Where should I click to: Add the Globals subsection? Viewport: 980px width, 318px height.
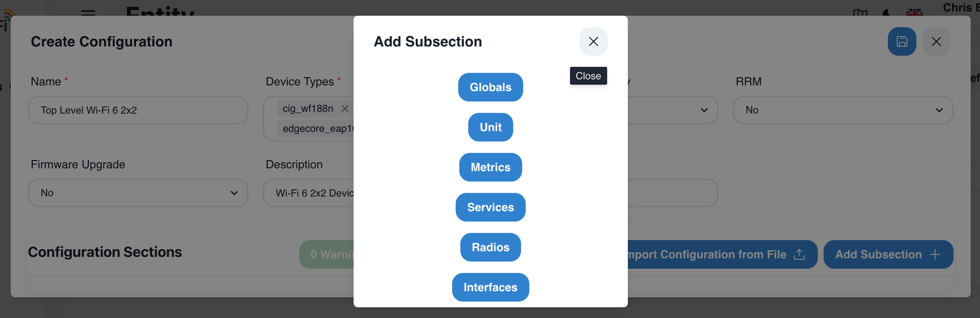click(490, 87)
